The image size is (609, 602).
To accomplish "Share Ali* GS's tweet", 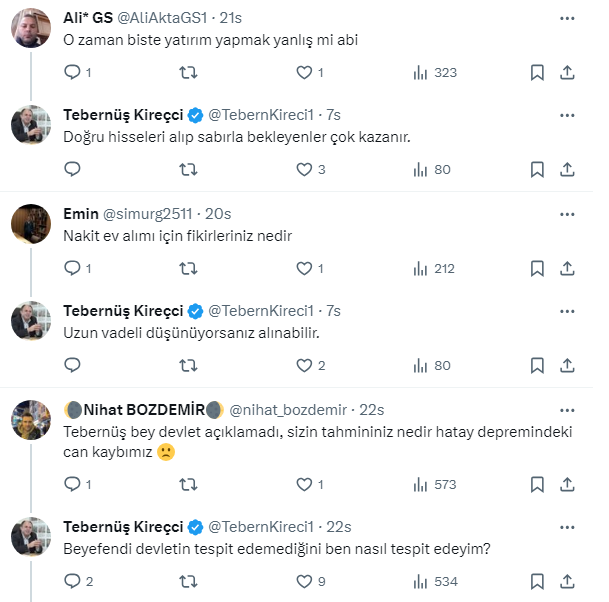I will (x=567, y=72).
